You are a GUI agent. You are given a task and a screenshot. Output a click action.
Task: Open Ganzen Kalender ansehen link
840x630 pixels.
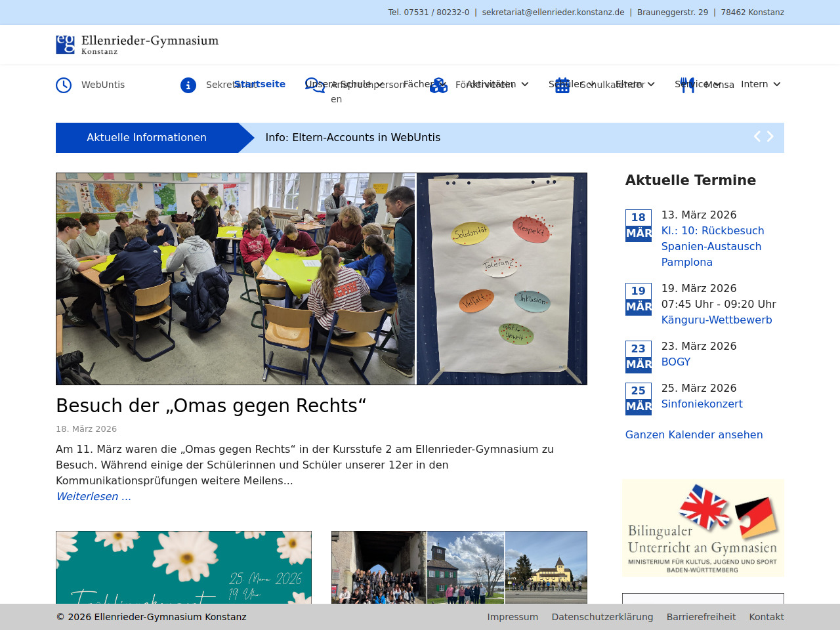694,435
